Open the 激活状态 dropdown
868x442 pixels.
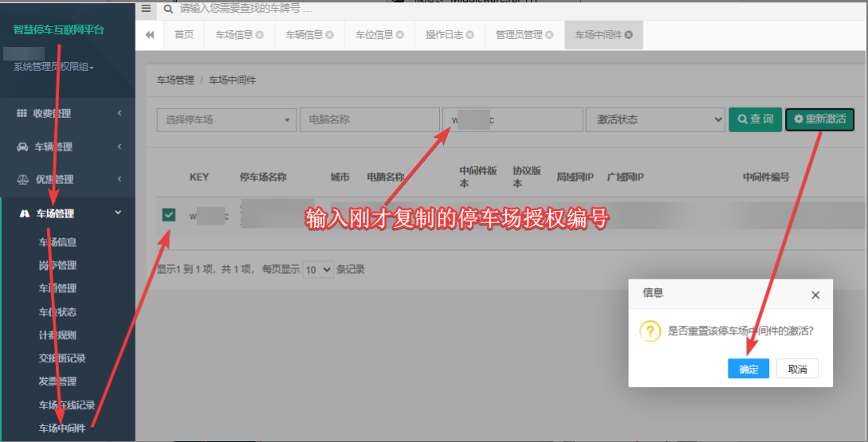[x=655, y=119]
